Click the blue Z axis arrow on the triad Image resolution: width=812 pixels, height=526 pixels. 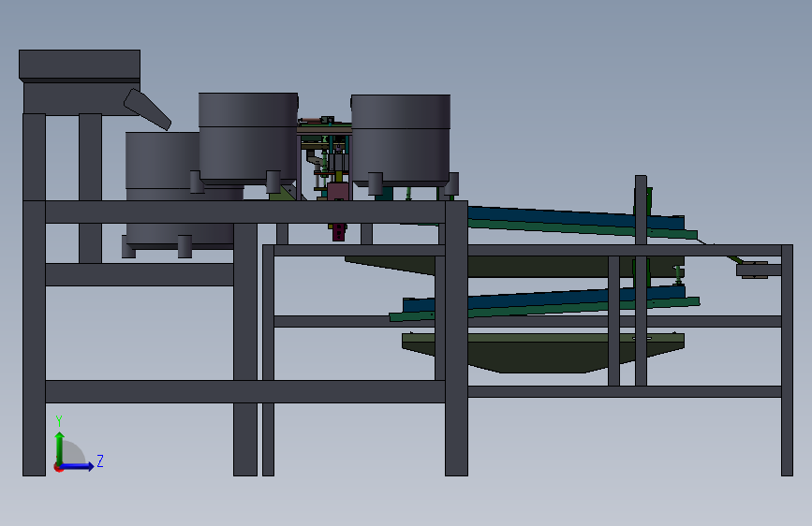[x=78, y=466]
